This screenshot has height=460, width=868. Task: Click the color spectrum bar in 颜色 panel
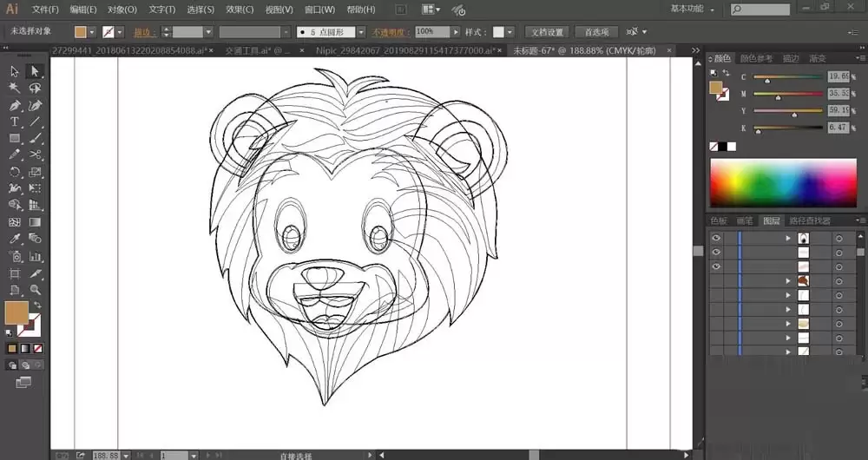(x=783, y=182)
